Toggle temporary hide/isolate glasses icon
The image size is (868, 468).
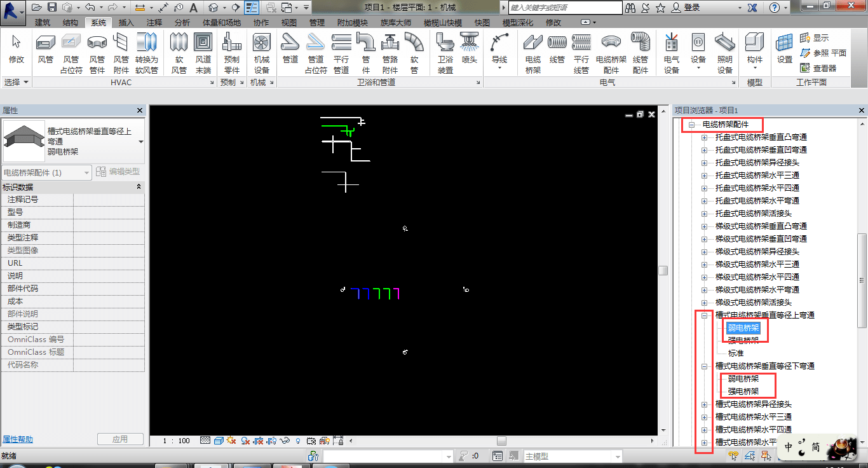tap(285, 441)
